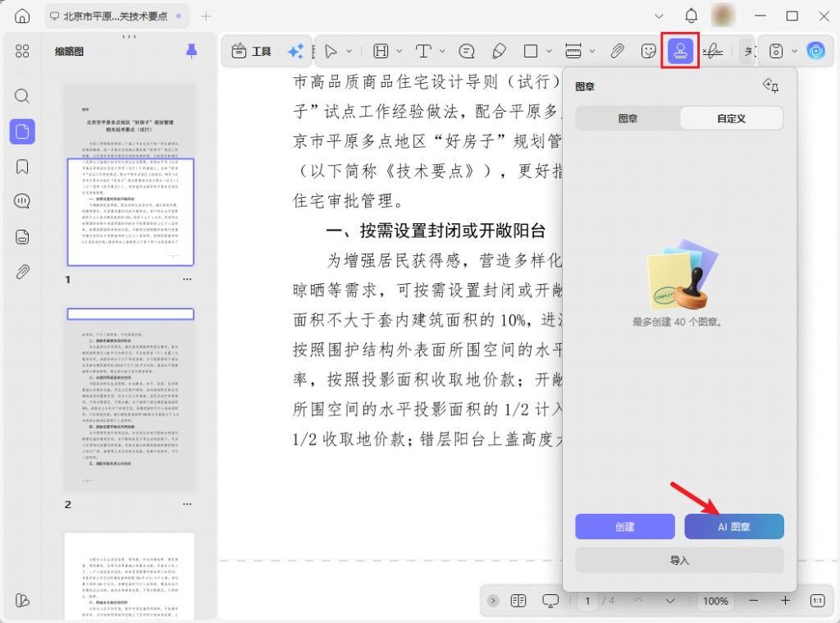Viewport: 840px width, 623px height.
Task: Expand the shape rectangle tool dropdown
Action: coord(549,52)
